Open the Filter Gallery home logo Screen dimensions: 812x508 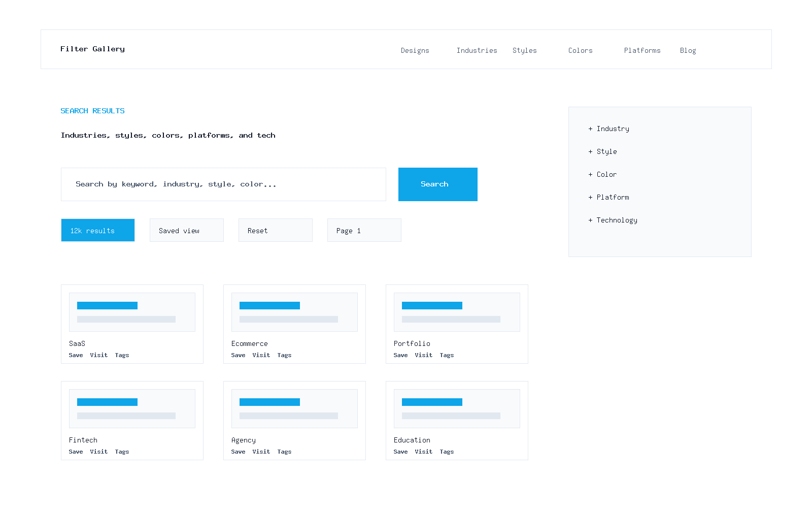92,49
